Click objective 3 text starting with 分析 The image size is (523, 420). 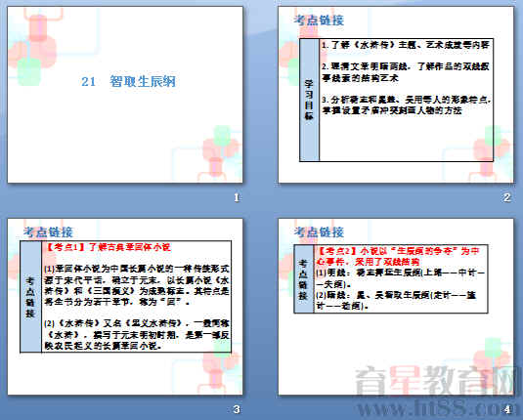click(406, 105)
